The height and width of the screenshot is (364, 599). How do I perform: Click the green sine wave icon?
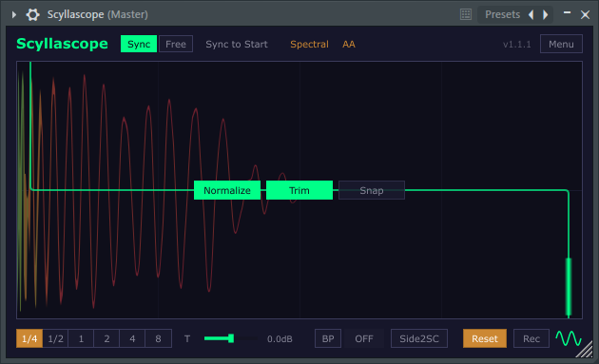click(x=568, y=338)
